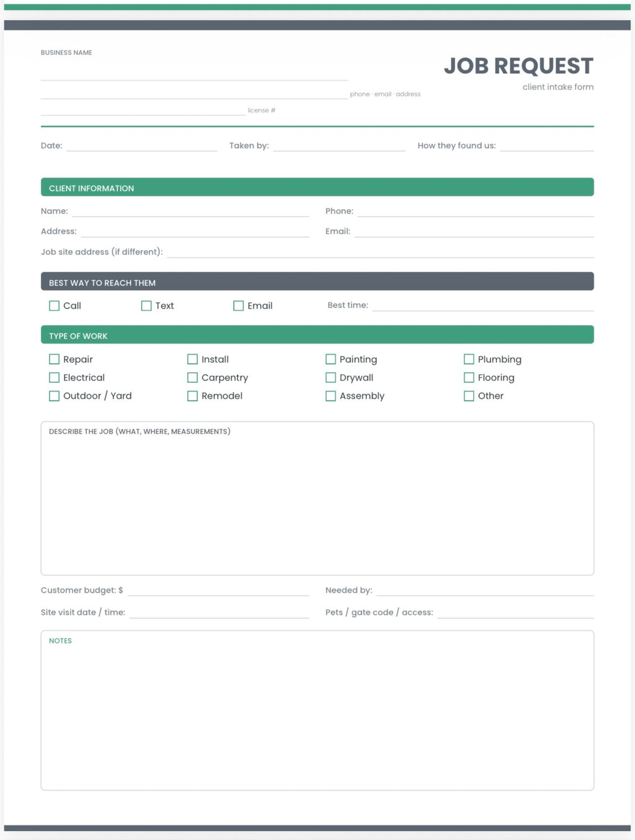
Task: Click the Taken by field
Action: (339, 145)
